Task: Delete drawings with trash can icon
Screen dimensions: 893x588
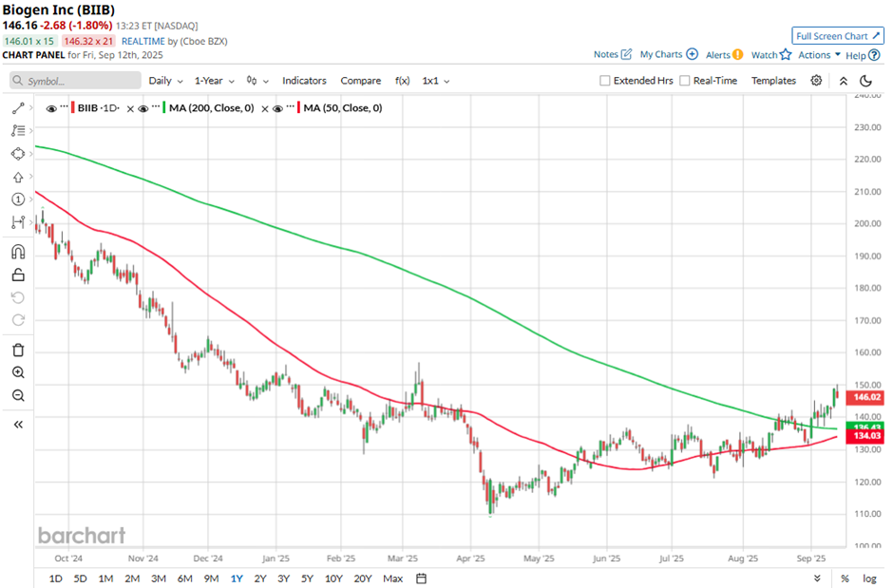Action: (x=18, y=351)
